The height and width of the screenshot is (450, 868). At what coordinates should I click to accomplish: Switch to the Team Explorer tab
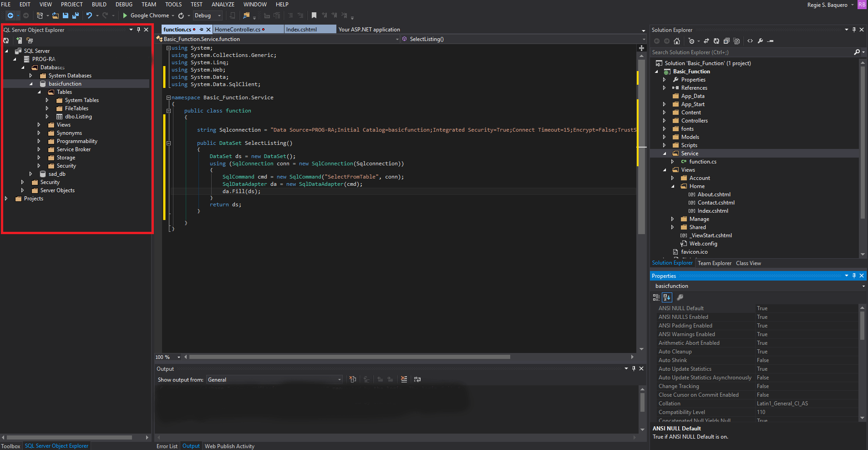pos(714,263)
